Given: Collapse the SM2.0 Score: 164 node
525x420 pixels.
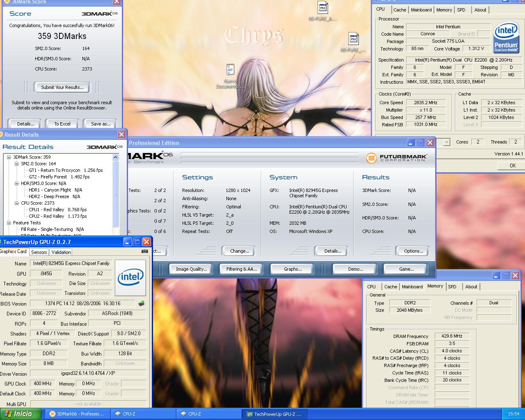Looking at the screenshot, I should (16, 164).
